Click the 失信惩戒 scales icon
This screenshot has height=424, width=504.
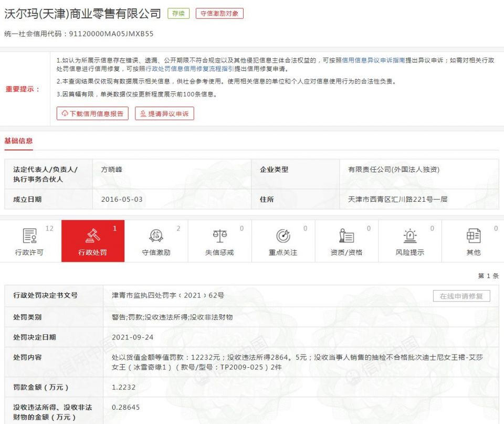click(x=219, y=236)
